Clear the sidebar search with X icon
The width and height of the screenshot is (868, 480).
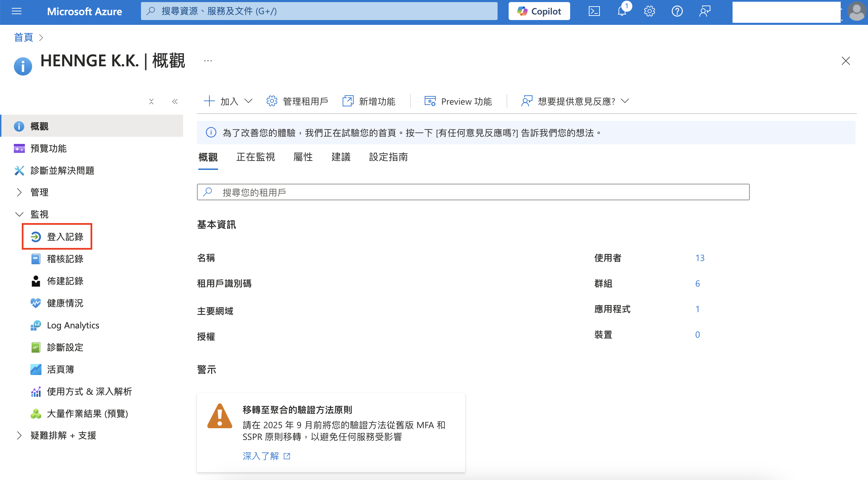tap(151, 102)
